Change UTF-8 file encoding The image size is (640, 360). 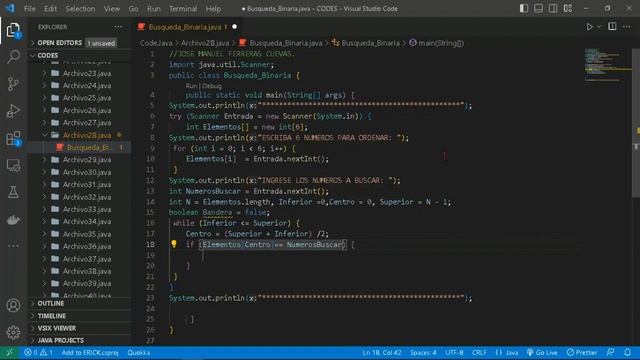pyautogui.click(x=454, y=352)
